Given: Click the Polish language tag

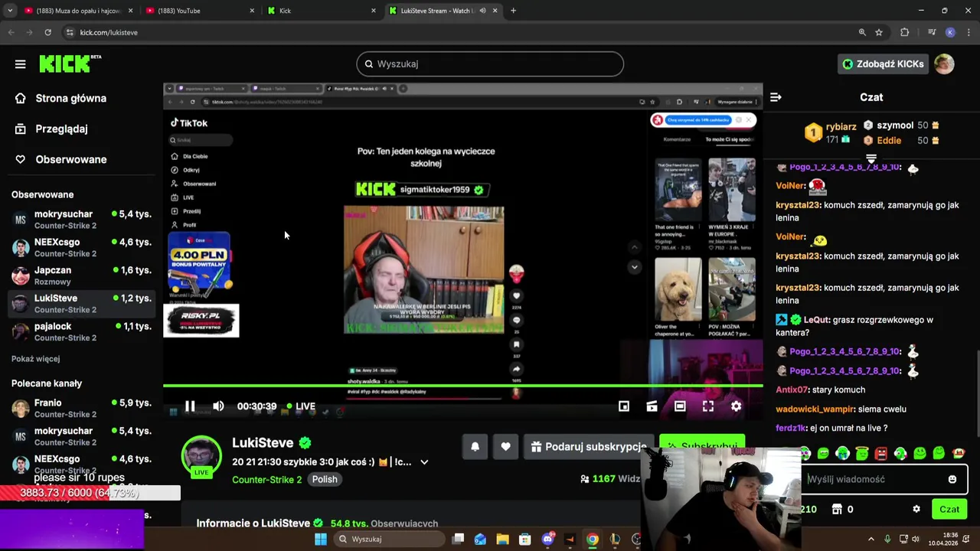Looking at the screenshot, I should [x=325, y=479].
